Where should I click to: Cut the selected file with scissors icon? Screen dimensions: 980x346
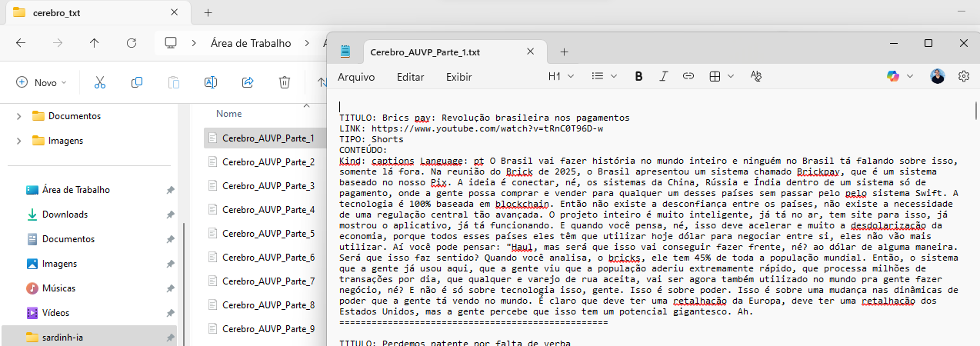coord(100,82)
